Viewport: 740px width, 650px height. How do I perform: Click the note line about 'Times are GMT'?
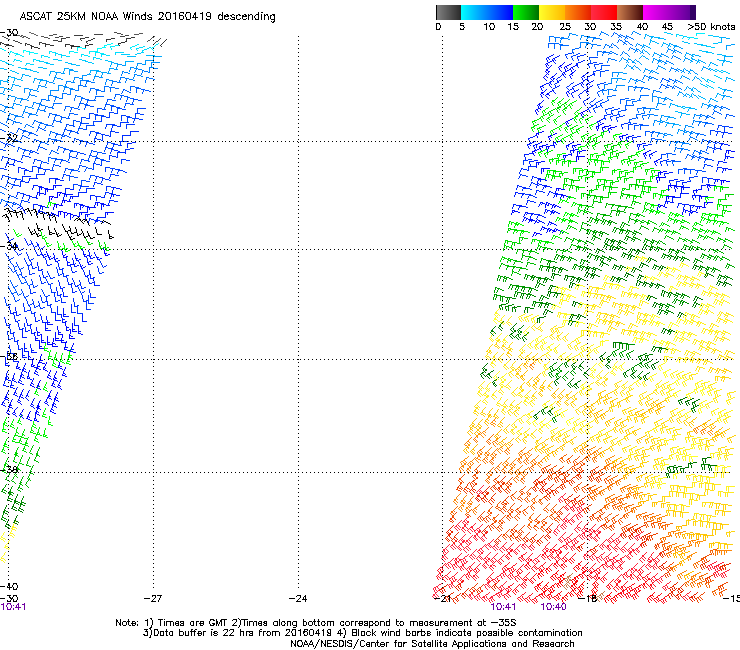[316, 623]
